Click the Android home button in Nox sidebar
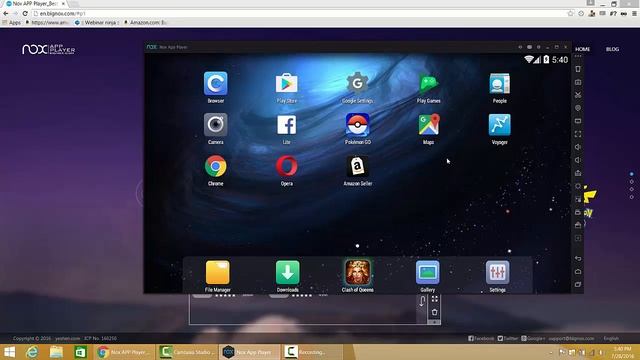This screenshot has height=360, width=640. click(x=578, y=271)
